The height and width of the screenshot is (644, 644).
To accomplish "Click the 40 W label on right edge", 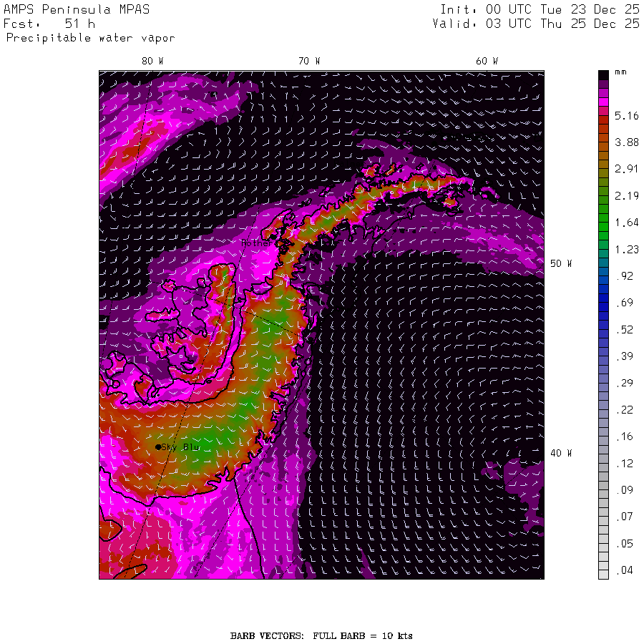I will (560, 453).
